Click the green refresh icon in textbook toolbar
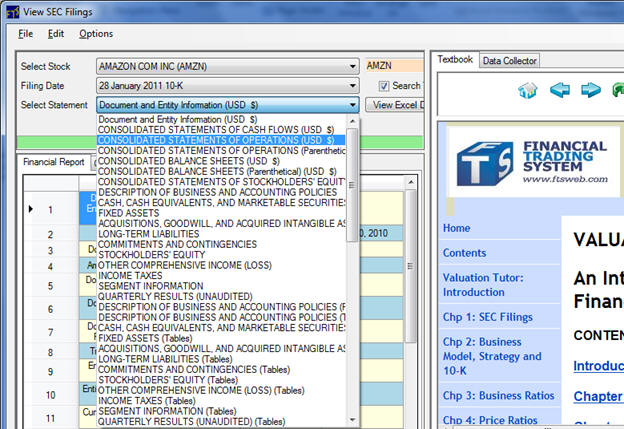The width and height of the screenshot is (624, 429). pyautogui.click(x=618, y=90)
